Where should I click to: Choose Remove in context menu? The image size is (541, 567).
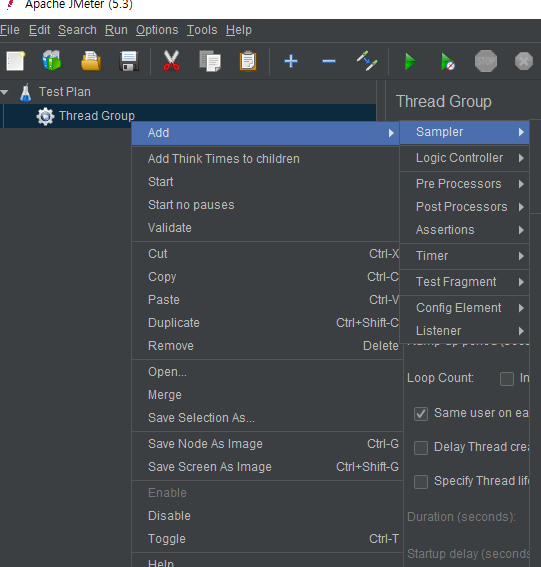tap(266, 346)
